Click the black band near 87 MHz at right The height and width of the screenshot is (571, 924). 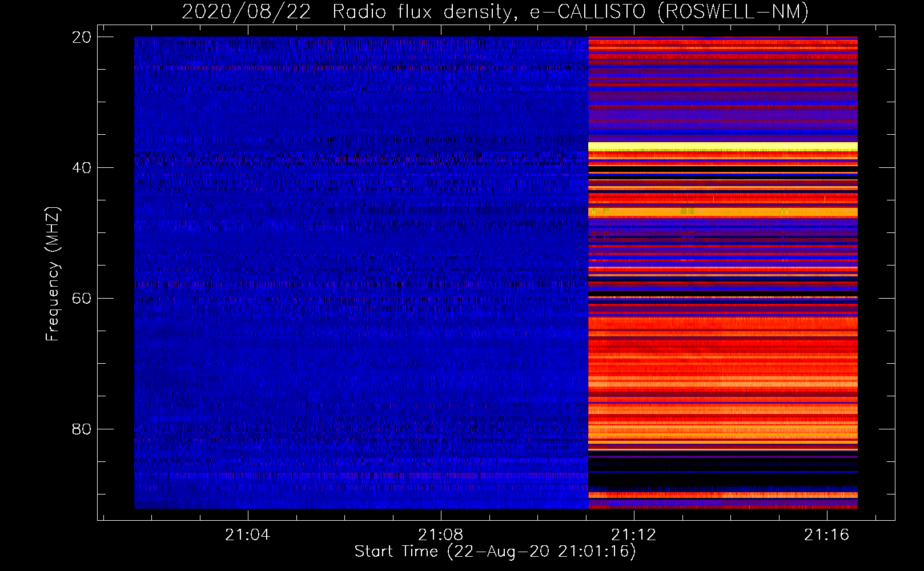pos(723,478)
